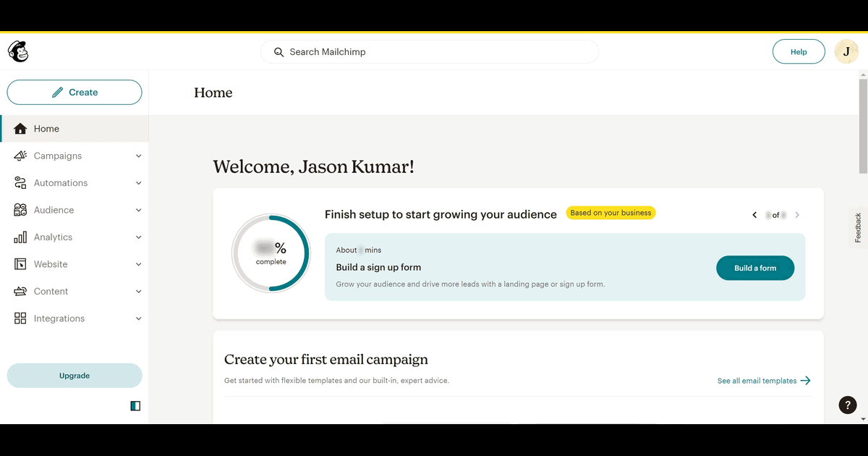868x456 pixels.
Task: Expand the Content menu chevron
Action: (x=139, y=292)
